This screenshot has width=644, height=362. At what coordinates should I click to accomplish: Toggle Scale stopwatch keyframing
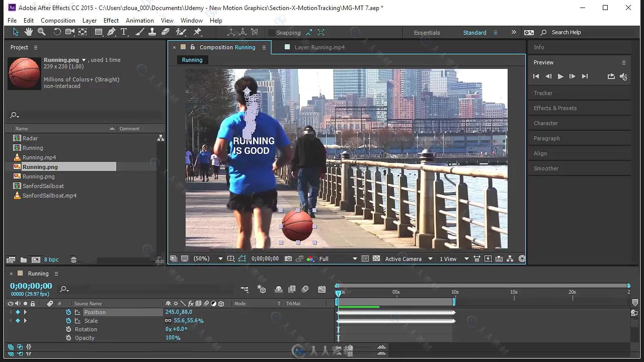[68, 321]
